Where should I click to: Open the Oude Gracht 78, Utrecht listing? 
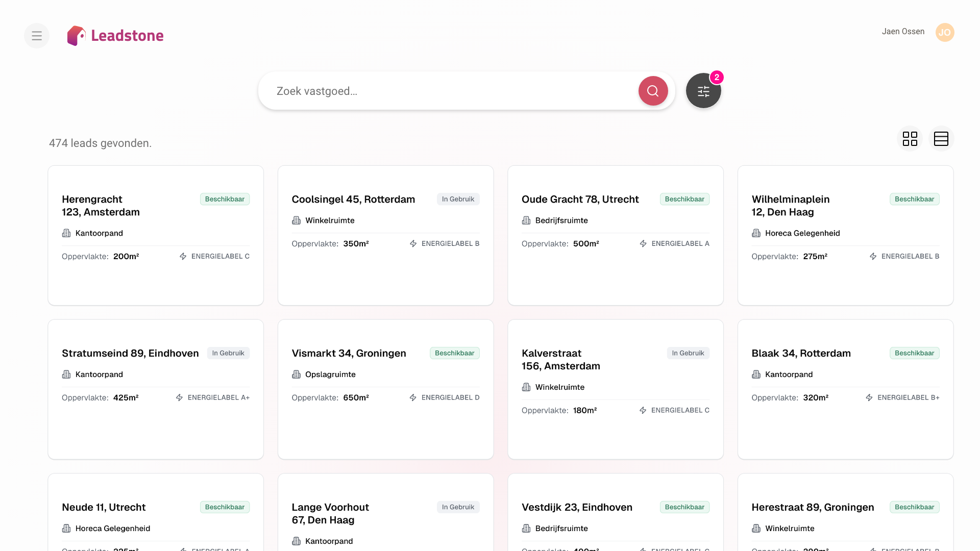[x=580, y=199]
